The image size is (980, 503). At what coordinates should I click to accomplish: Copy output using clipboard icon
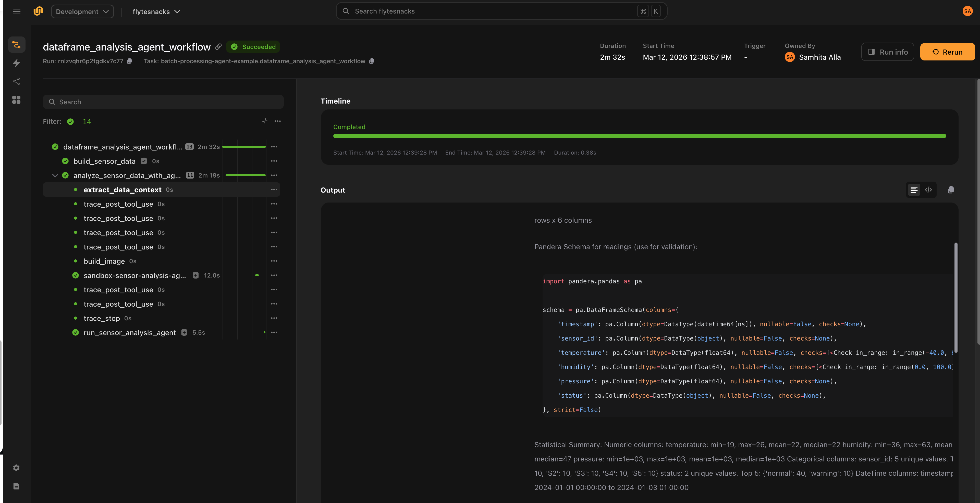(951, 190)
